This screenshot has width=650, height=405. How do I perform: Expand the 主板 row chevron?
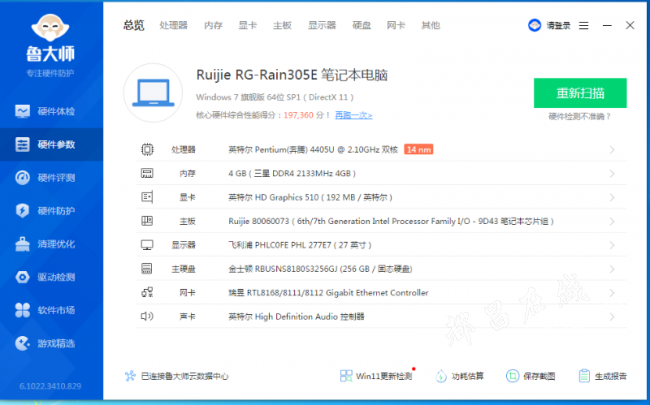point(612,221)
